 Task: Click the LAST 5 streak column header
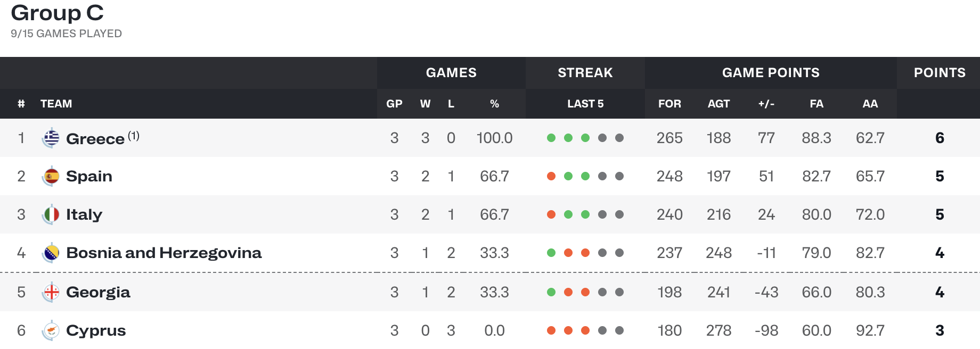585,104
